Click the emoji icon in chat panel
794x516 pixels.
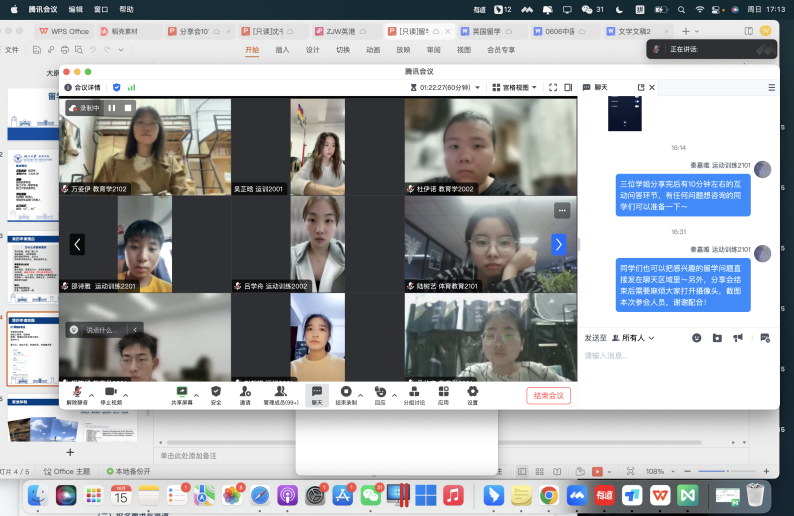[x=697, y=338]
